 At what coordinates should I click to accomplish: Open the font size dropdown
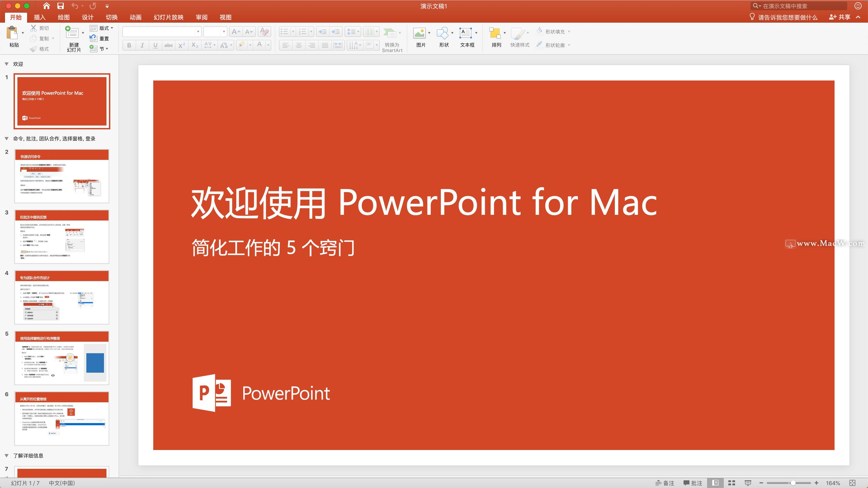point(224,32)
